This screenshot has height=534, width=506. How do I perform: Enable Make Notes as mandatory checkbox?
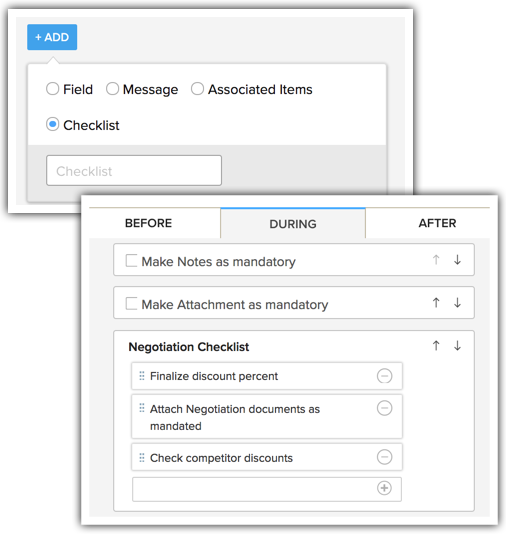tap(131, 261)
